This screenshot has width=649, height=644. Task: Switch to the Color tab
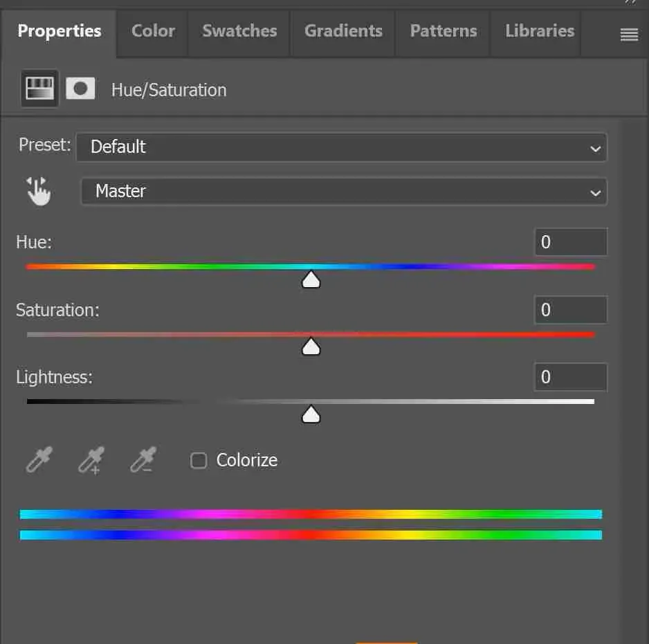153,31
